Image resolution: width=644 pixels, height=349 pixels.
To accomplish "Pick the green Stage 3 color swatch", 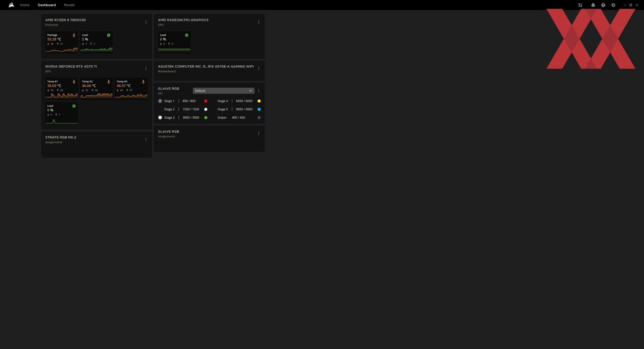I will click(206, 118).
